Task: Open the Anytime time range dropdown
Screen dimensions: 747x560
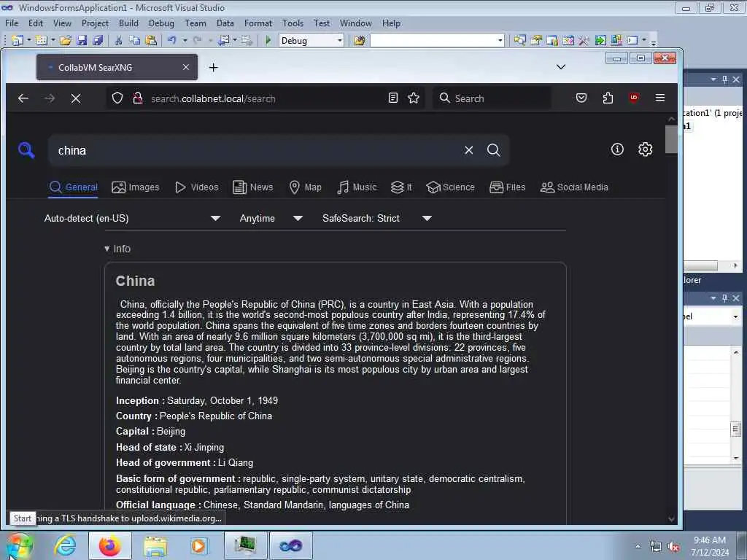Action: coord(271,218)
